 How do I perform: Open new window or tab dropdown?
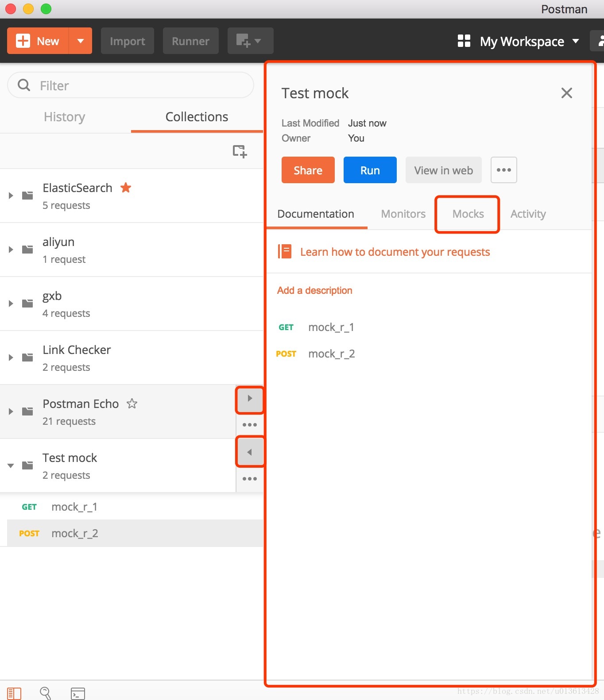(250, 41)
